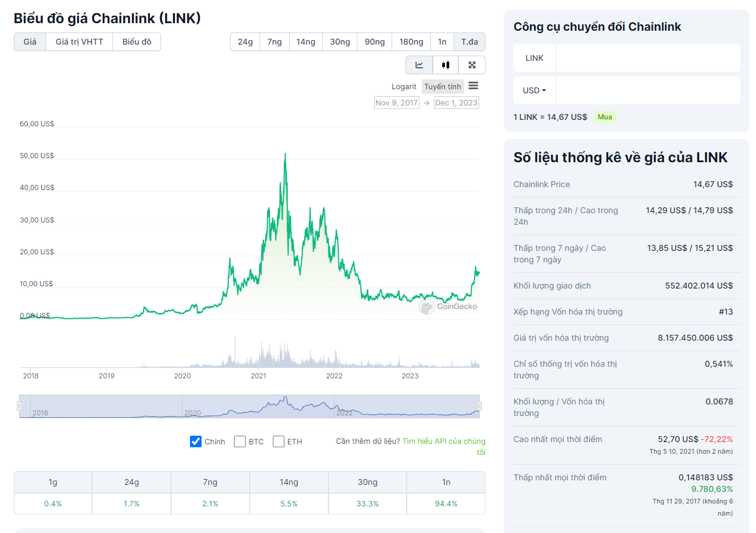Click 8.157.450.006 US$ market cap value
Viewport: 756px width, 533px height.
(695, 338)
